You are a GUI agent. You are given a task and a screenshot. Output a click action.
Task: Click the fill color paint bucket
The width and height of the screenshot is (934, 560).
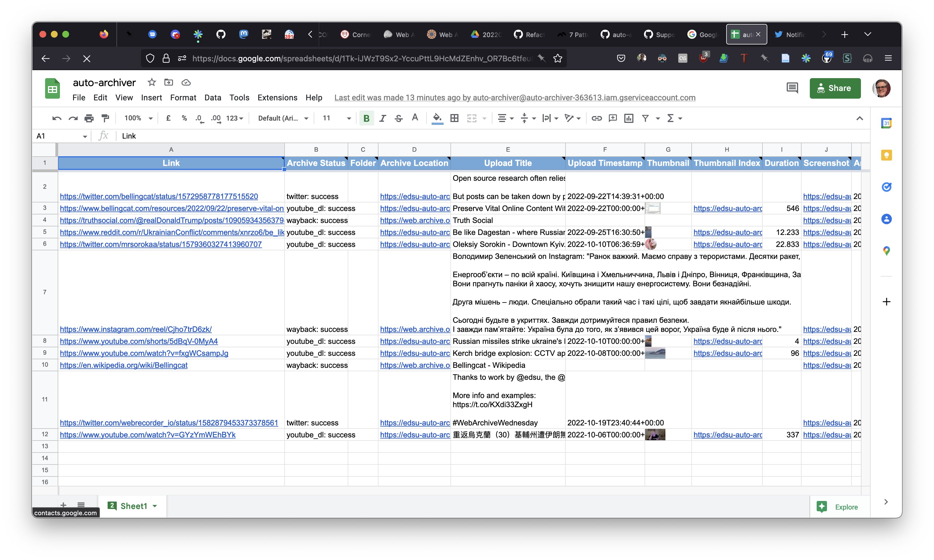click(437, 118)
